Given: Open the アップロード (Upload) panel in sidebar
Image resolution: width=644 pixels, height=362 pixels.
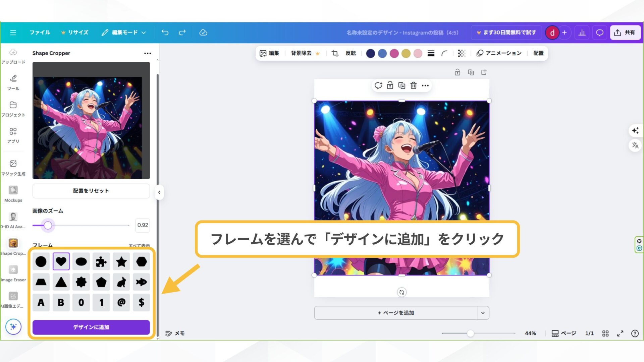Looking at the screenshot, I should coord(13,55).
